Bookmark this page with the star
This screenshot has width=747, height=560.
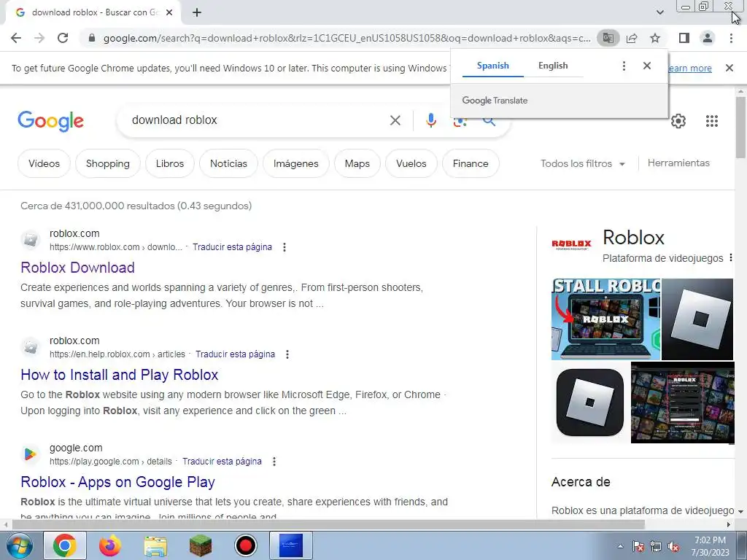[655, 38]
